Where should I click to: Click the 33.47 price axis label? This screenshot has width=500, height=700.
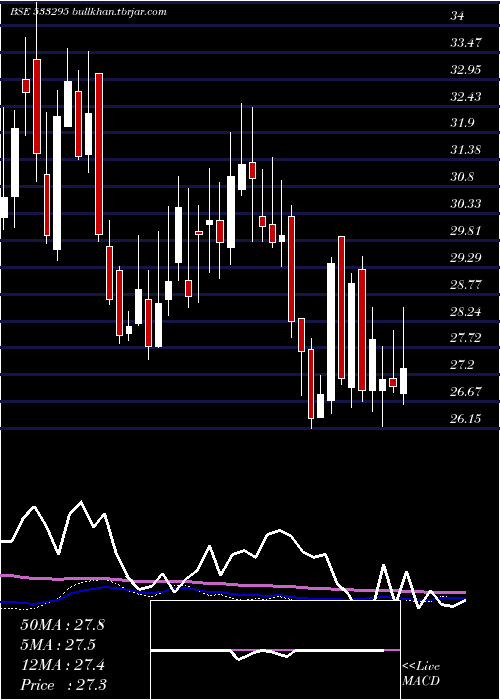466,43
